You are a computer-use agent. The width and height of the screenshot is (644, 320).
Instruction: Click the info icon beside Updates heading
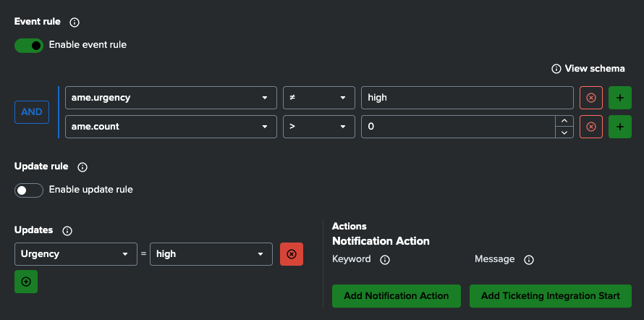pos(67,231)
